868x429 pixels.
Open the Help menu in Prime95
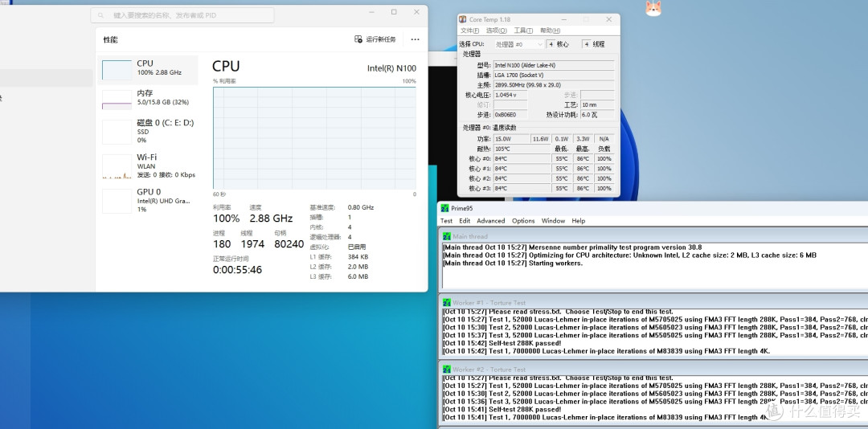(x=579, y=221)
